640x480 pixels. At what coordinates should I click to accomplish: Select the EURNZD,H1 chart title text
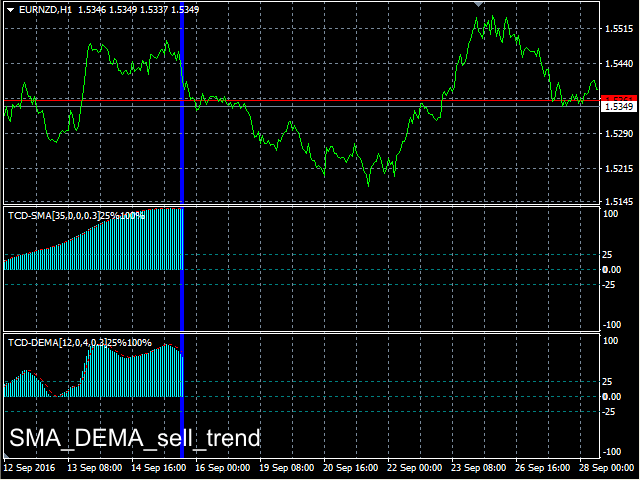pyautogui.click(x=45, y=10)
